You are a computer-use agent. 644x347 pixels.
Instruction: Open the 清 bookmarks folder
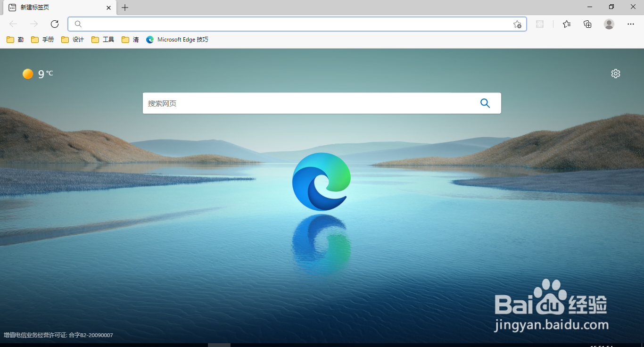pos(130,40)
